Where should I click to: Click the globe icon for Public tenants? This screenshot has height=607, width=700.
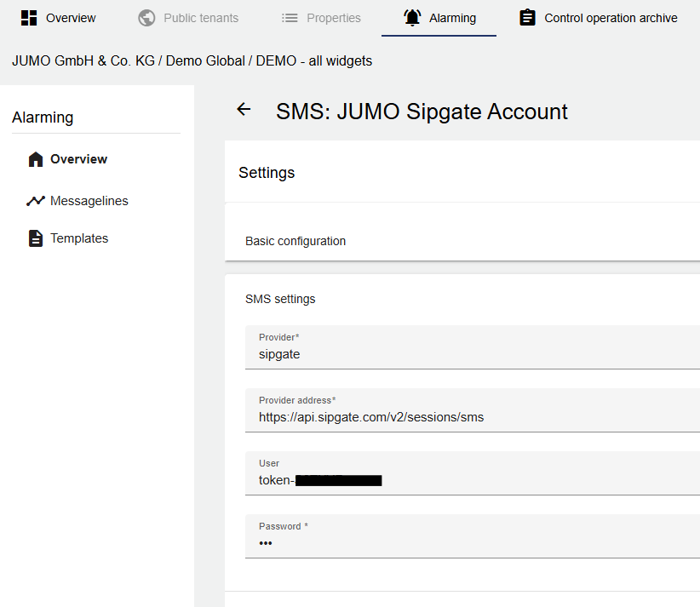(x=146, y=18)
